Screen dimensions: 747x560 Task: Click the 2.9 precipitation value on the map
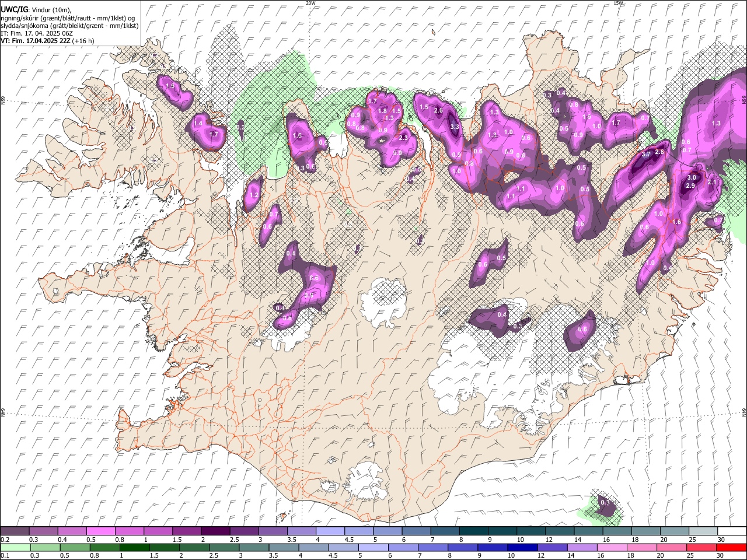(690, 185)
